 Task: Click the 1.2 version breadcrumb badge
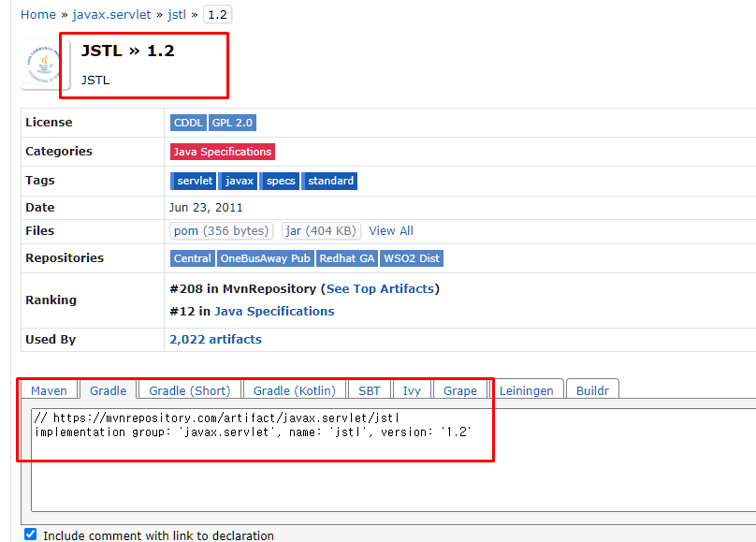click(217, 14)
